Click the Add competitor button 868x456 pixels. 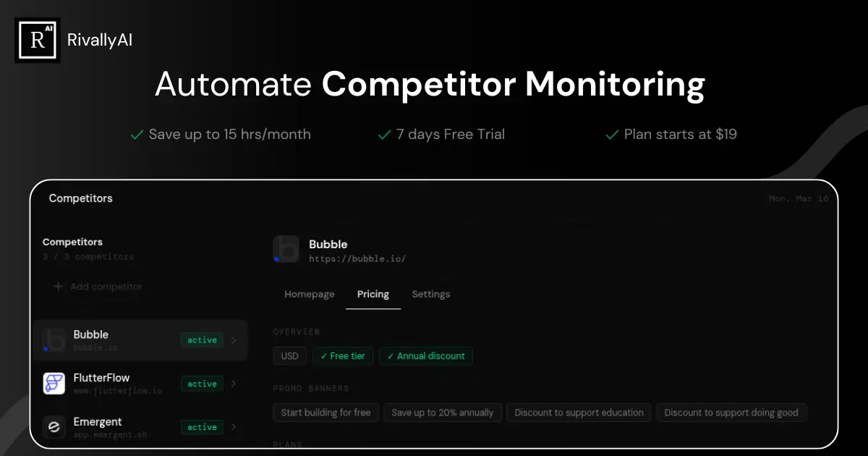(x=98, y=287)
